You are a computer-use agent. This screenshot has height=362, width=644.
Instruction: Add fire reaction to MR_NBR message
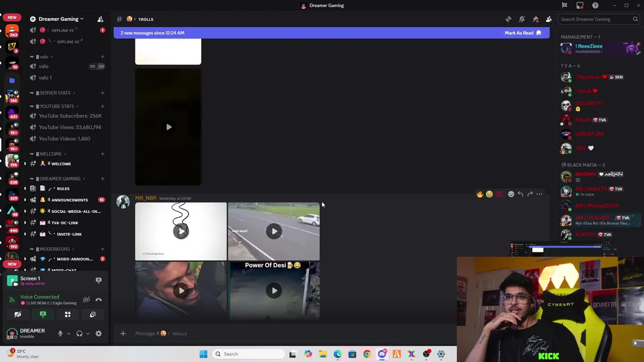tap(479, 194)
